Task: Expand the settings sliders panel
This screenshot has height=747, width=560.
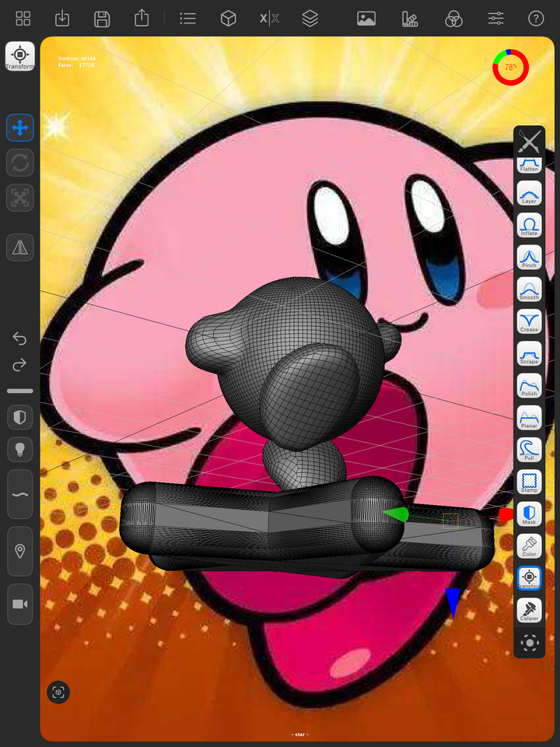Action: (x=495, y=19)
